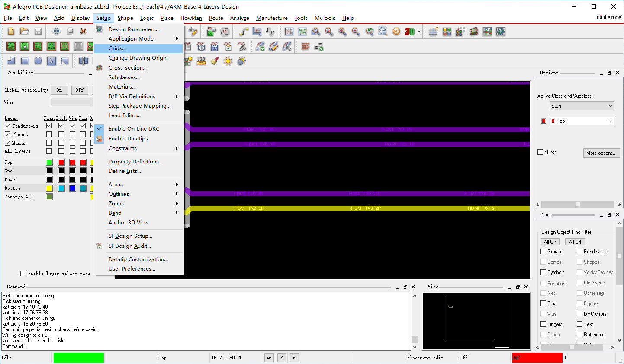Turn global visibility Off
Image resolution: width=624 pixels, height=364 pixels.
[80, 90]
